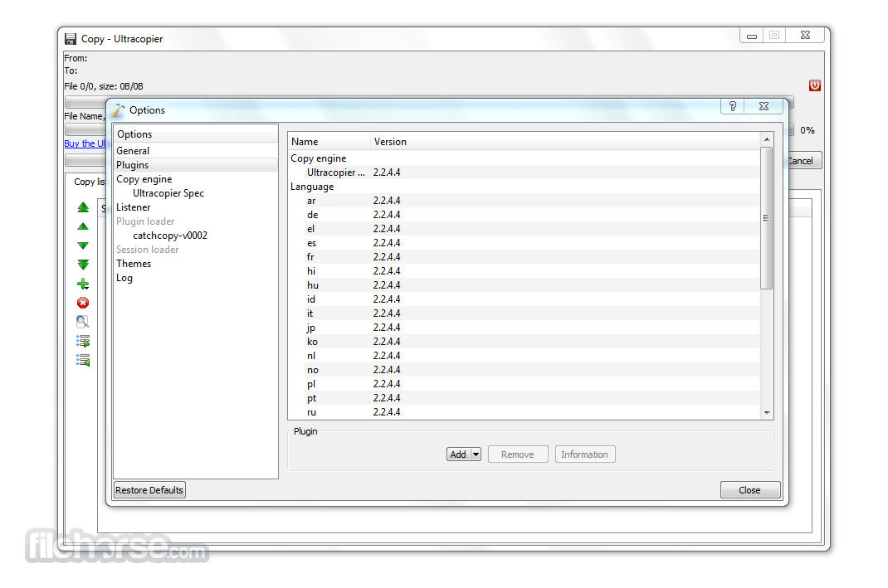The image size is (888, 588).
Task: Select the 'no' language plugin
Action: coord(524,370)
